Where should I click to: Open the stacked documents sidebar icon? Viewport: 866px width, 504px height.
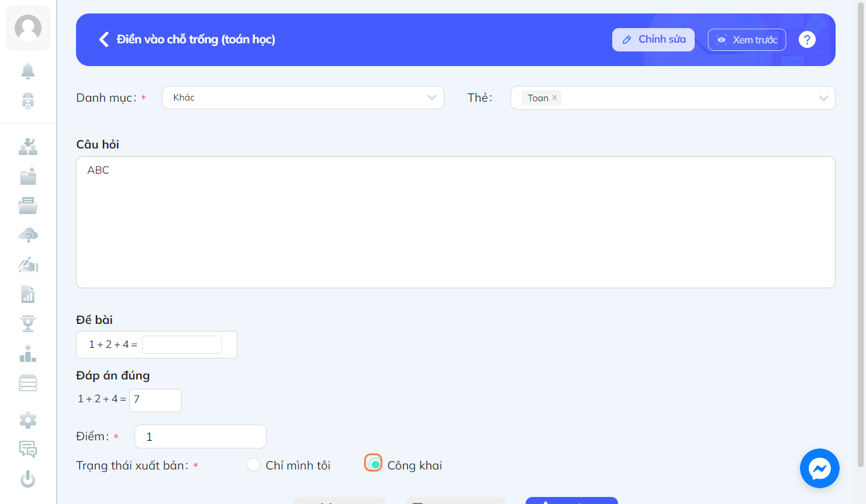28,205
